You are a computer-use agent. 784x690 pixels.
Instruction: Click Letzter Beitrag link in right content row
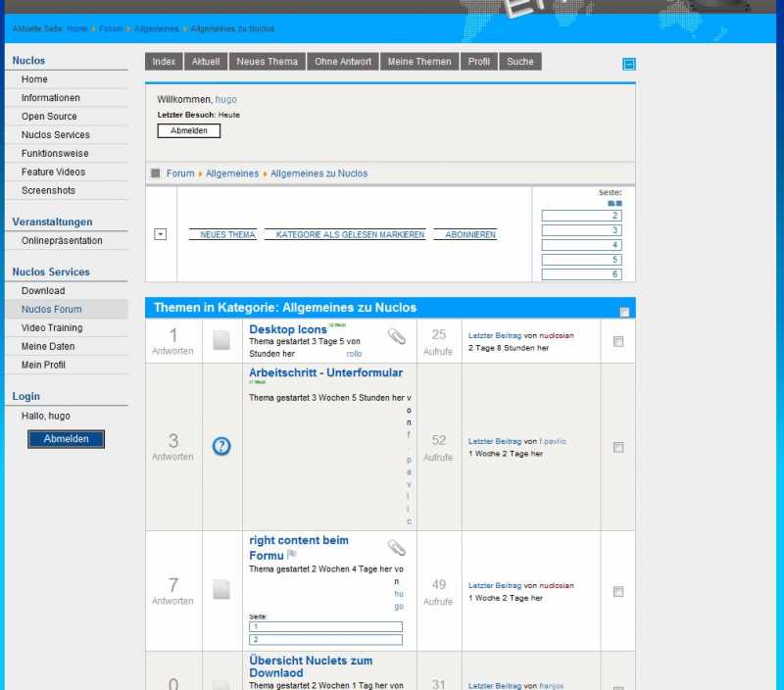coord(495,585)
